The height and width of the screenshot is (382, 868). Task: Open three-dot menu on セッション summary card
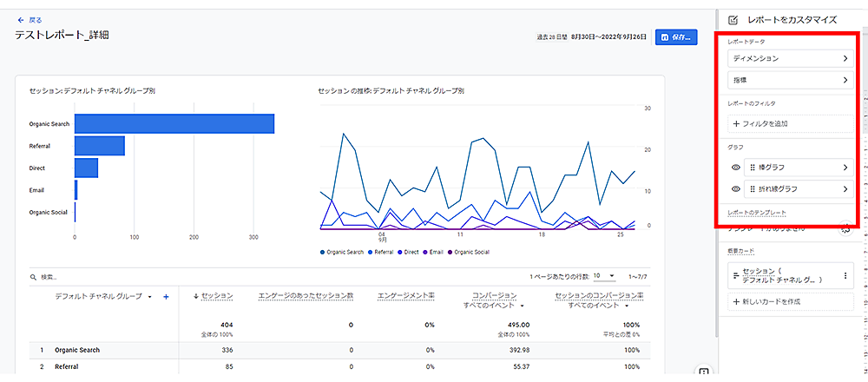[x=845, y=276]
